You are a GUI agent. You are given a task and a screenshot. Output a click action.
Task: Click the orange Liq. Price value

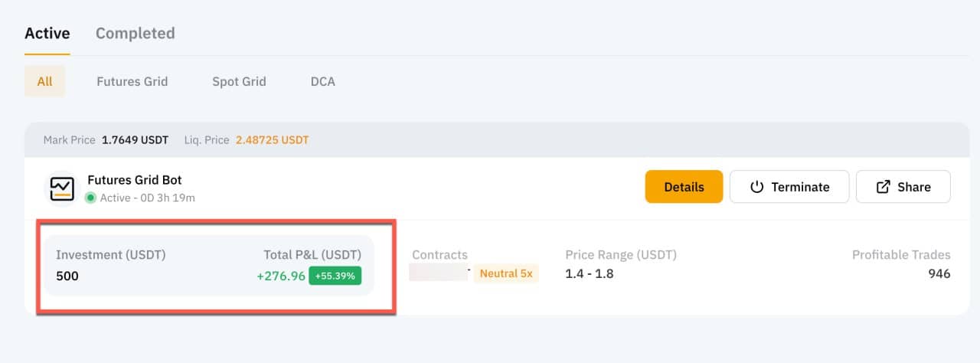272,140
